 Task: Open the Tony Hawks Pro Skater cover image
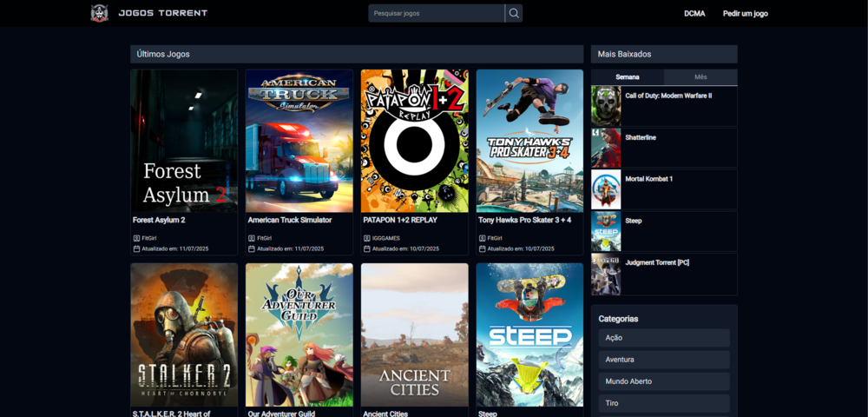click(x=529, y=142)
